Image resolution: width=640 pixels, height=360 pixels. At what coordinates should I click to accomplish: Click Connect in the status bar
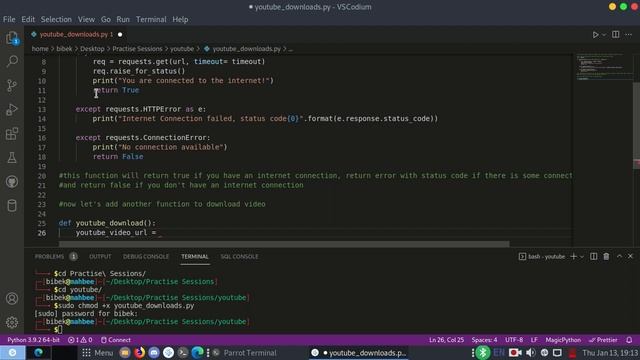[116, 340]
